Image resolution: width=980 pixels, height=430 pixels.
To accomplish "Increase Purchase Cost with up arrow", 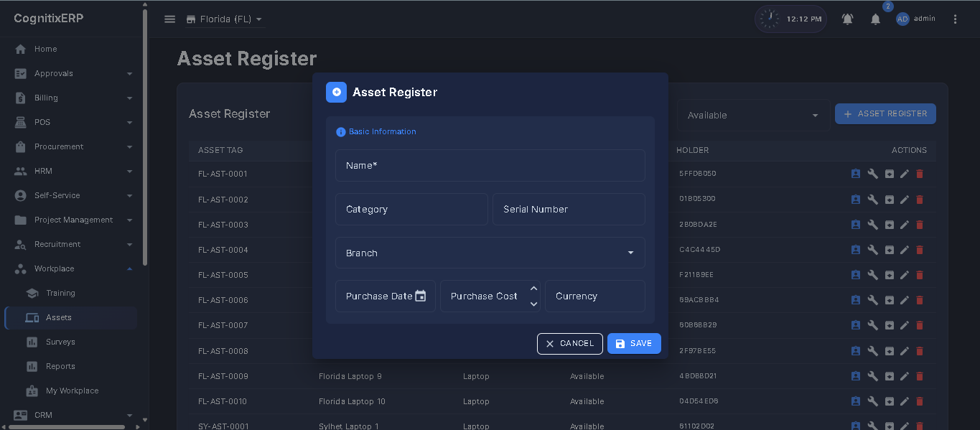I will 533,289.
